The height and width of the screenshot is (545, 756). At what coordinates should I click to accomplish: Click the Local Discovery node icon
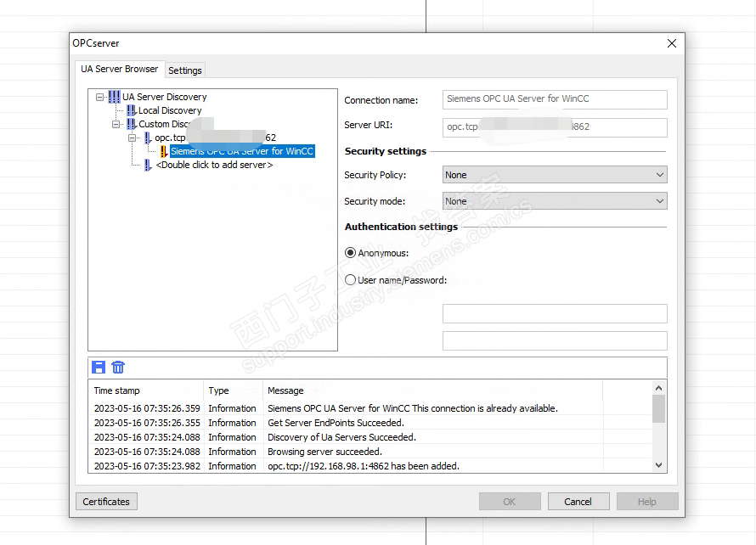[x=131, y=110]
